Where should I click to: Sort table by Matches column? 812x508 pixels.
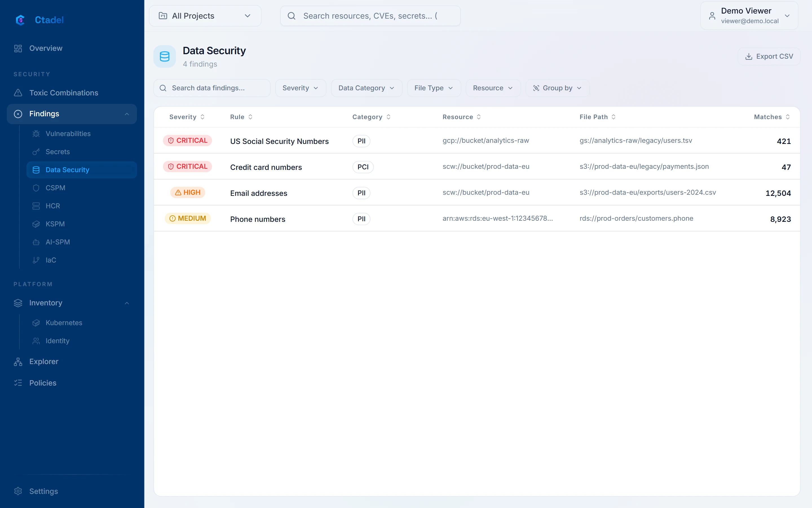point(772,117)
